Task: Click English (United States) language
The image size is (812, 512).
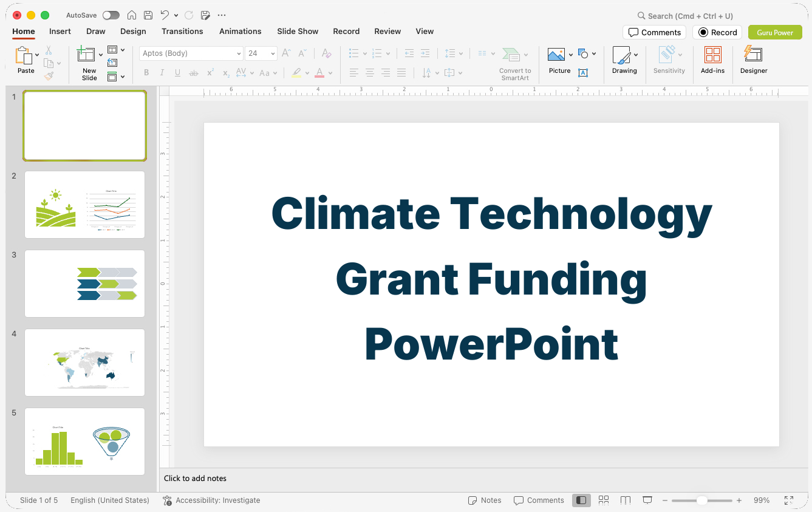Action: point(110,500)
